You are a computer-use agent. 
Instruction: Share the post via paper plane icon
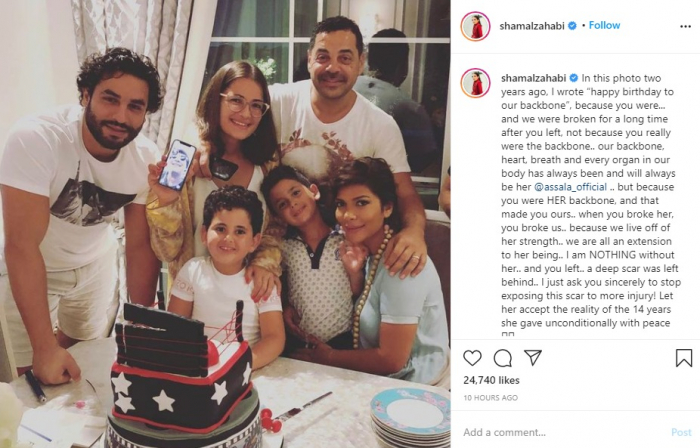(533, 357)
